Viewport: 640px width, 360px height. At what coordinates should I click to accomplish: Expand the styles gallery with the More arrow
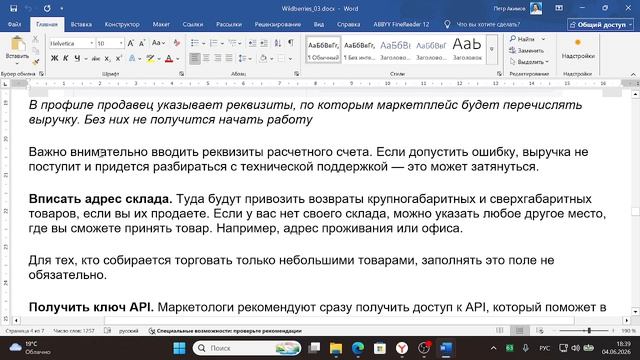pyautogui.click(x=492, y=49)
